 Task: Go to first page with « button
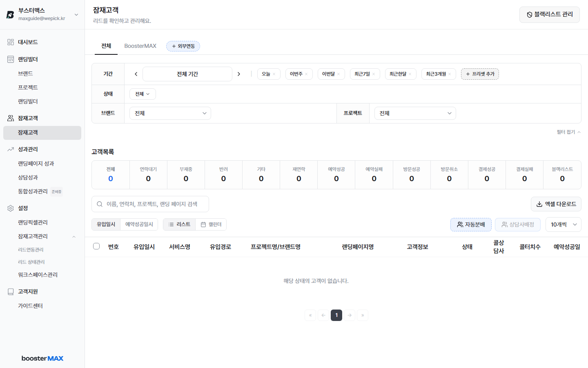coord(310,315)
